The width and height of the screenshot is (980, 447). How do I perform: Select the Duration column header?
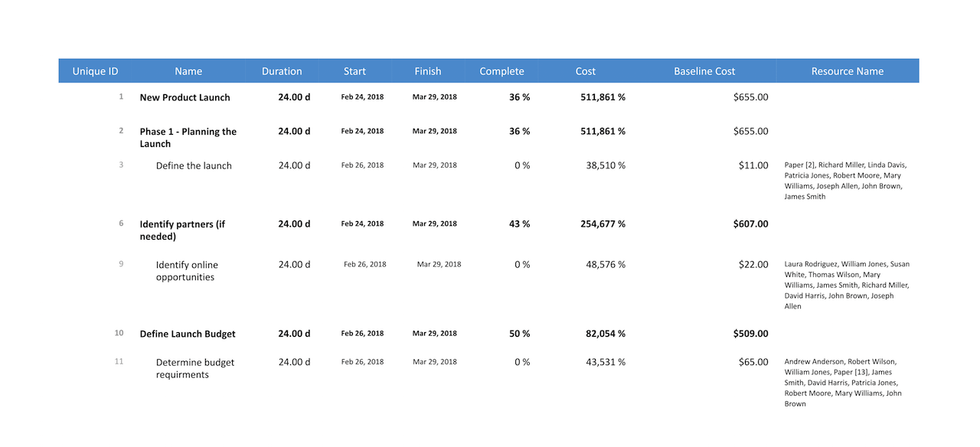[282, 71]
